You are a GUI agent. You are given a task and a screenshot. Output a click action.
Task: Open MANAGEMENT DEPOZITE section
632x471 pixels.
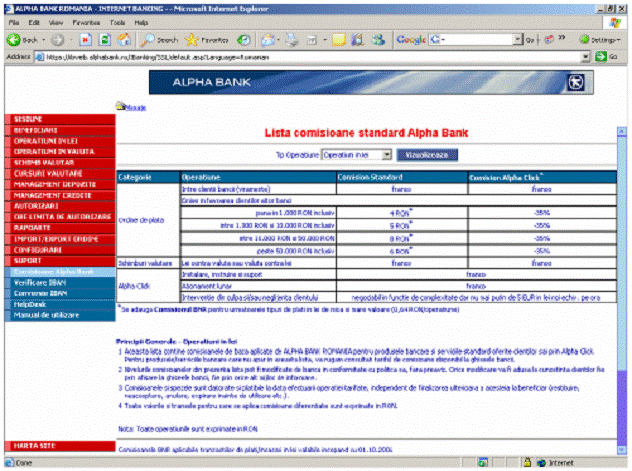[x=60, y=185]
